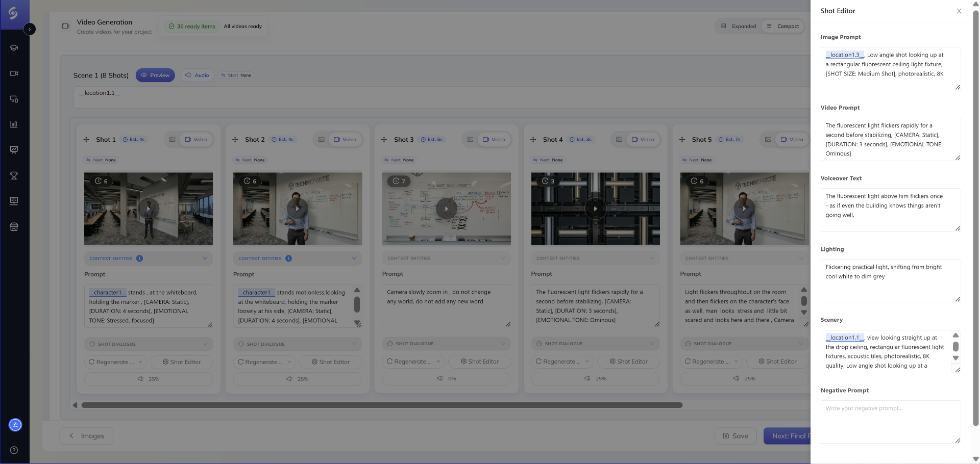Viewport: 980px width, 464px height.
Task: Play Shot 1 video thumbnail
Action: coord(149,209)
